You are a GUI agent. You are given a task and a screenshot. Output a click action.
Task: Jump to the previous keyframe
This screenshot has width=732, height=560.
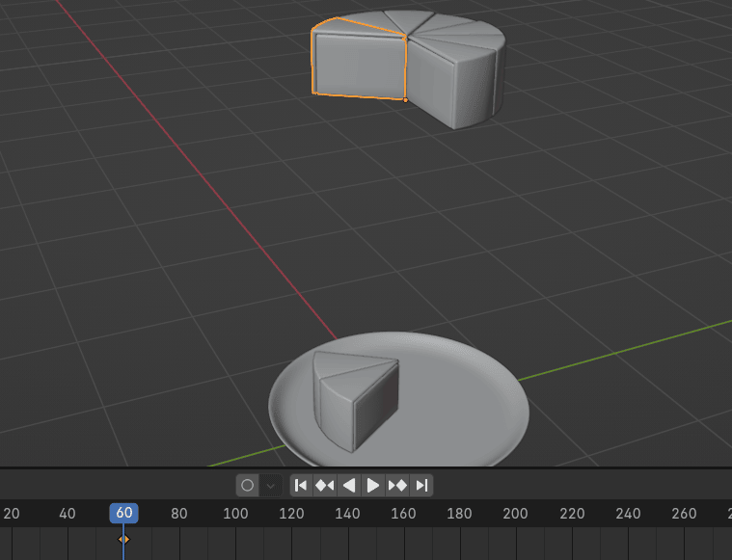(325, 485)
